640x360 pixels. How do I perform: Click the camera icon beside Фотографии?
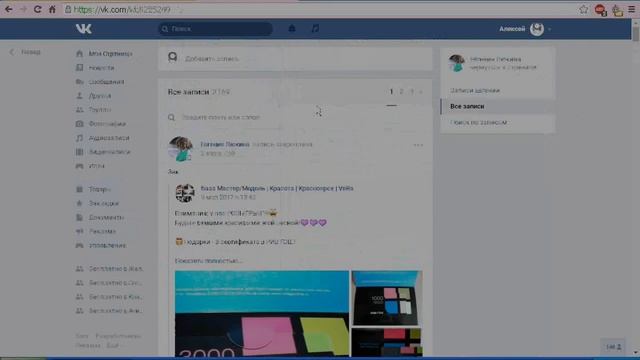[80, 124]
